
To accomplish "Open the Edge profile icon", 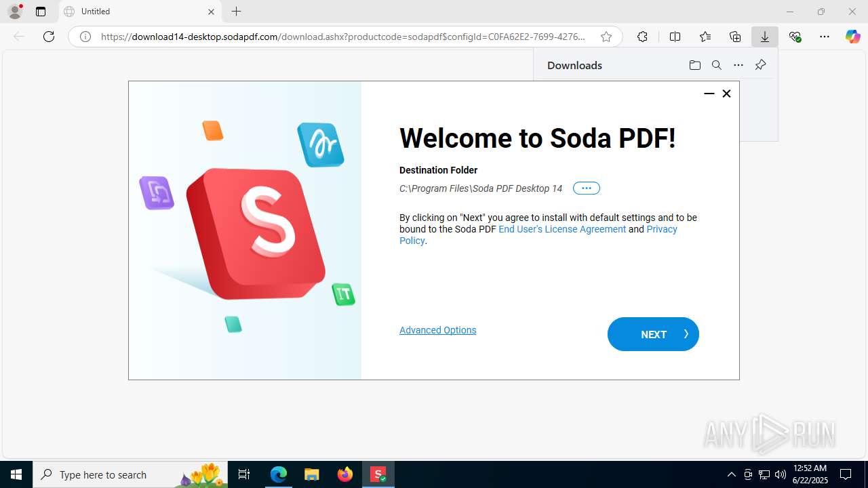I will pyautogui.click(x=15, y=12).
